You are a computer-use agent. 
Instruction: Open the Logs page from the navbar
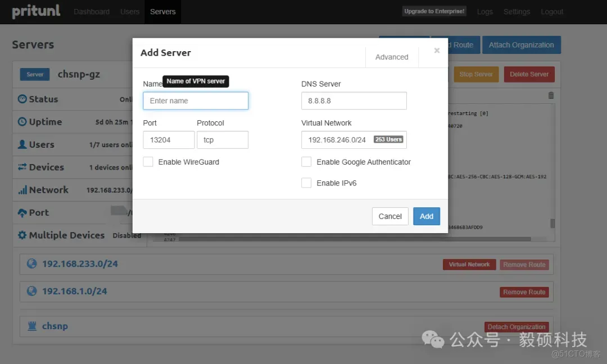tap(484, 11)
